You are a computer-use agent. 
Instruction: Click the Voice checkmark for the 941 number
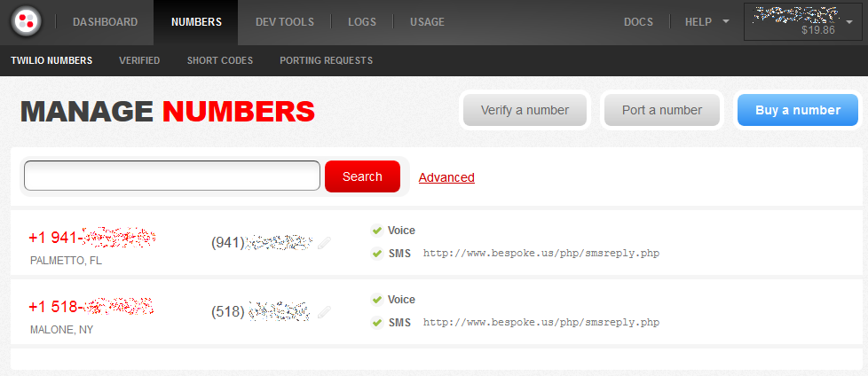[x=376, y=231]
